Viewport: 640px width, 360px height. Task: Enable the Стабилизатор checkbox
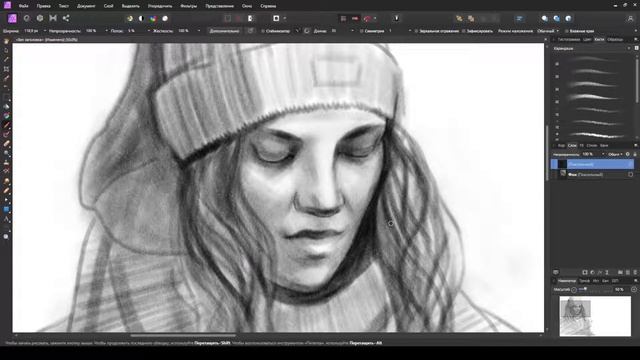click(x=263, y=31)
